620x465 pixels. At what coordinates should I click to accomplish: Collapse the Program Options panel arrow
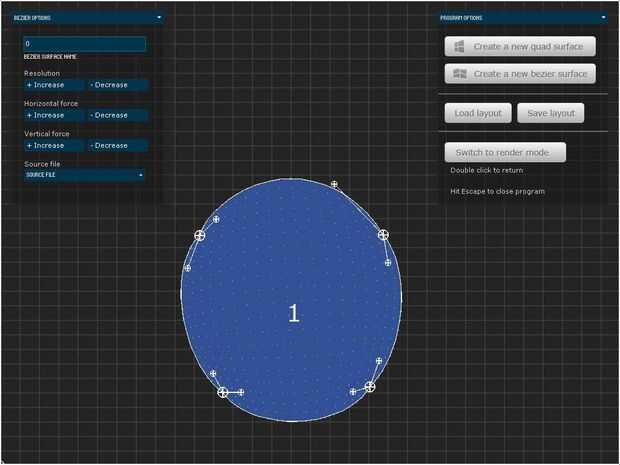click(x=603, y=17)
